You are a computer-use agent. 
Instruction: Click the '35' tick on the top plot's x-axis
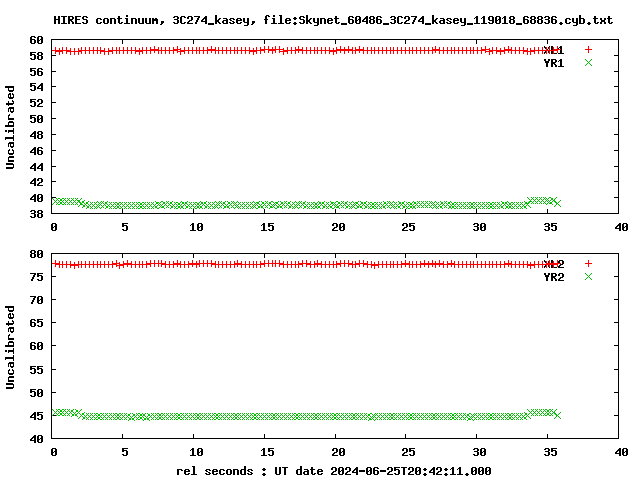(x=550, y=227)
